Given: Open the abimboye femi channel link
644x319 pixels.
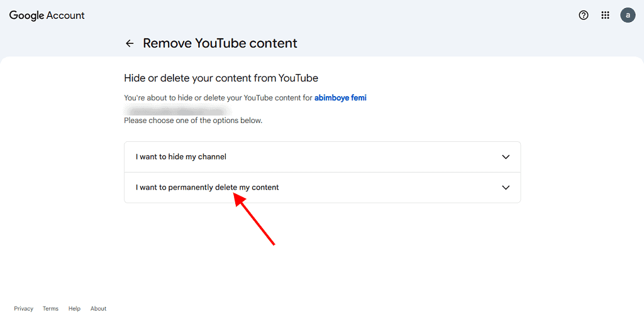Looking at the screenshot, I should 340,98.
